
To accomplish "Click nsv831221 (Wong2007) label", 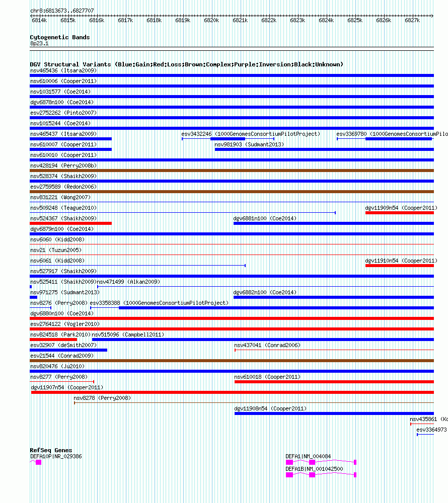I will tap(60, 198).
